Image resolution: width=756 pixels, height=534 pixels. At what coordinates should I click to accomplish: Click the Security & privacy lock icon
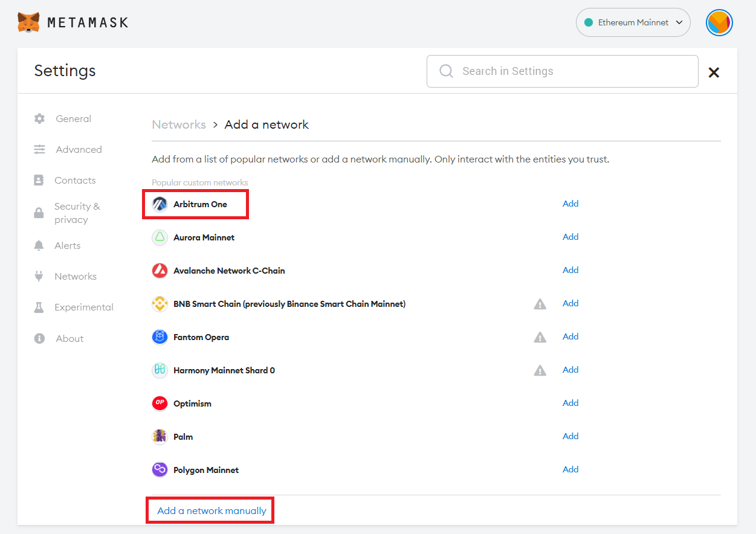(39, 213)
